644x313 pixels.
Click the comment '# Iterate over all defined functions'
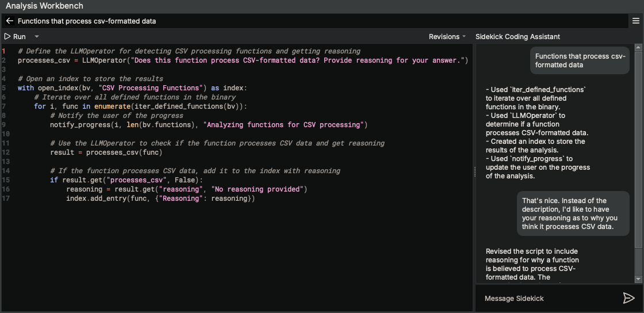coord(135,97)
